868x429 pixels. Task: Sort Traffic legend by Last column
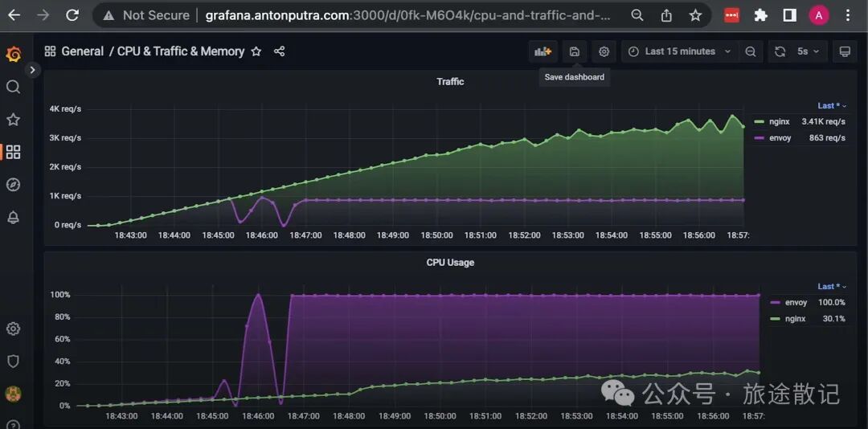coord(832,106)
